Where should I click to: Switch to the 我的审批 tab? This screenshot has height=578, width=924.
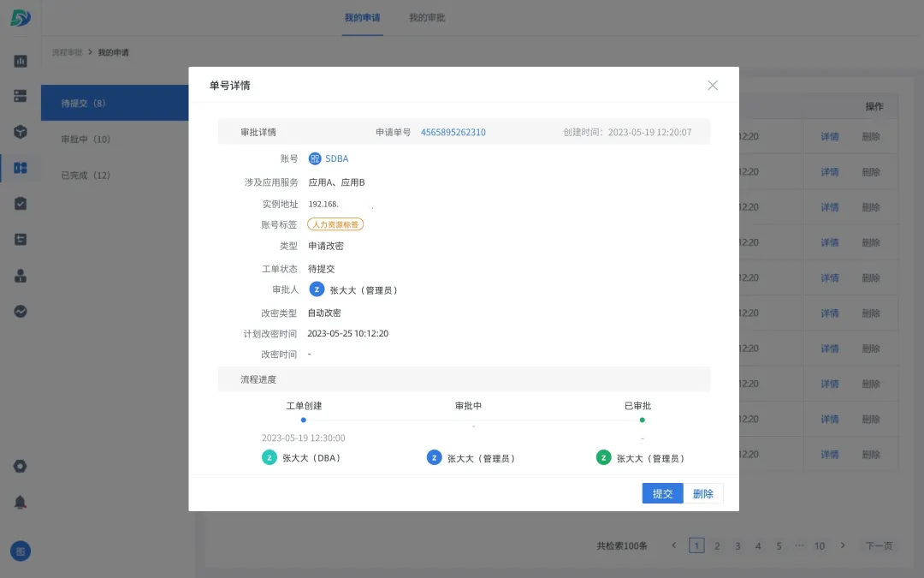pos(426,17)
